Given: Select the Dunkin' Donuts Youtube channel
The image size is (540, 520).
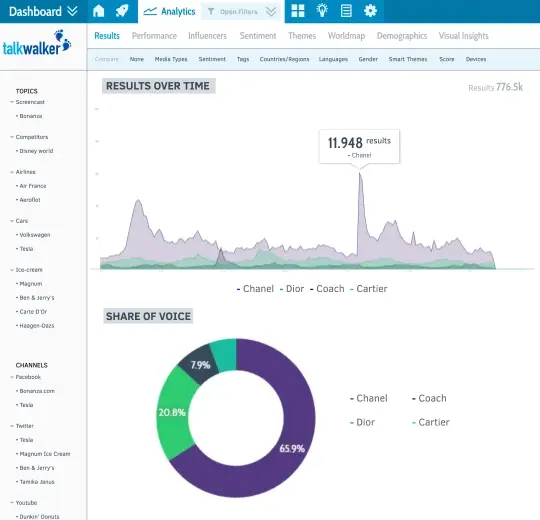Looking at the screenshot, I should tap(38, 517).
